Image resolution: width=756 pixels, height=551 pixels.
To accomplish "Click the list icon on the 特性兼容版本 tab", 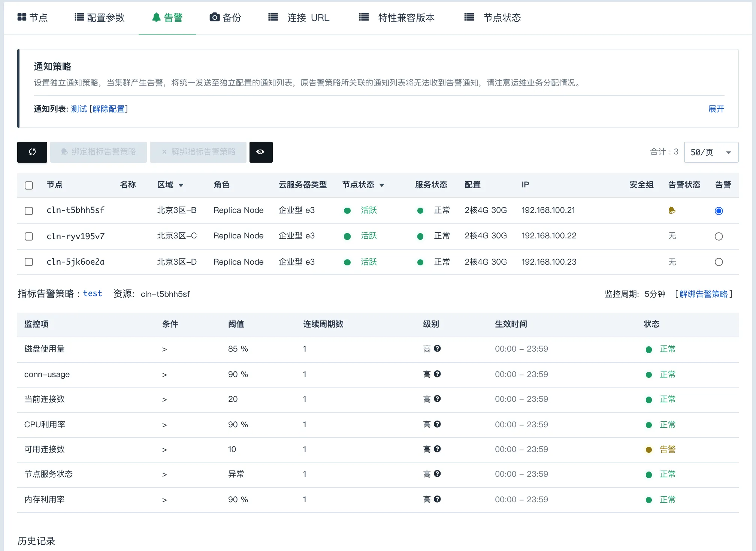I will tap(363, 17).
